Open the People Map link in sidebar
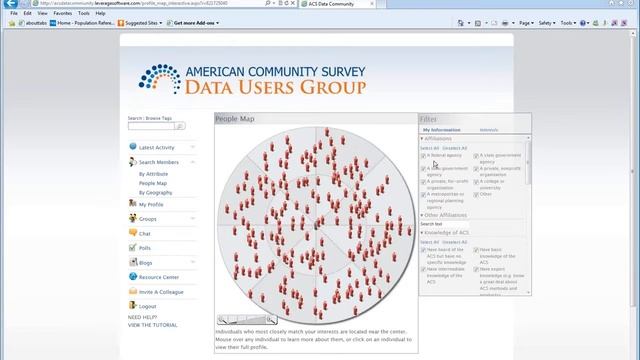This screenshot has width=640, height=360. [153, 183]
